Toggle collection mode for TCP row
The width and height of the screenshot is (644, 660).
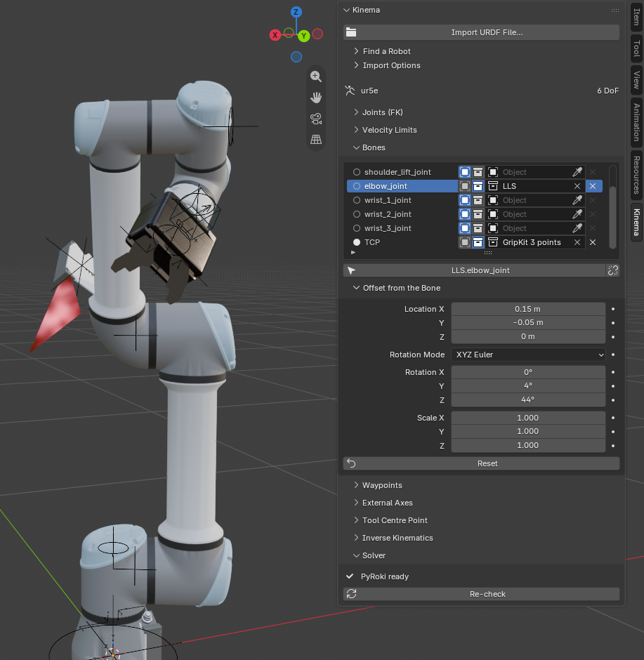(x=478, y=242)
